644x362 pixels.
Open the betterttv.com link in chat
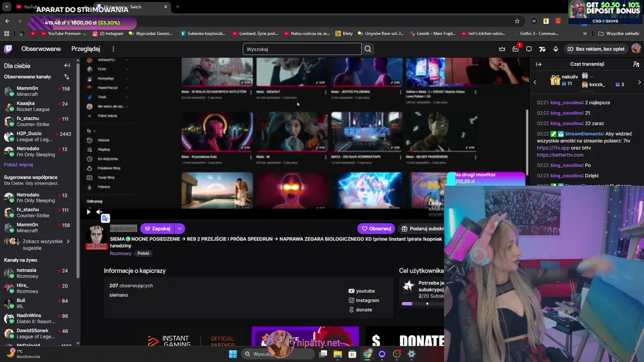pos(560,155)
